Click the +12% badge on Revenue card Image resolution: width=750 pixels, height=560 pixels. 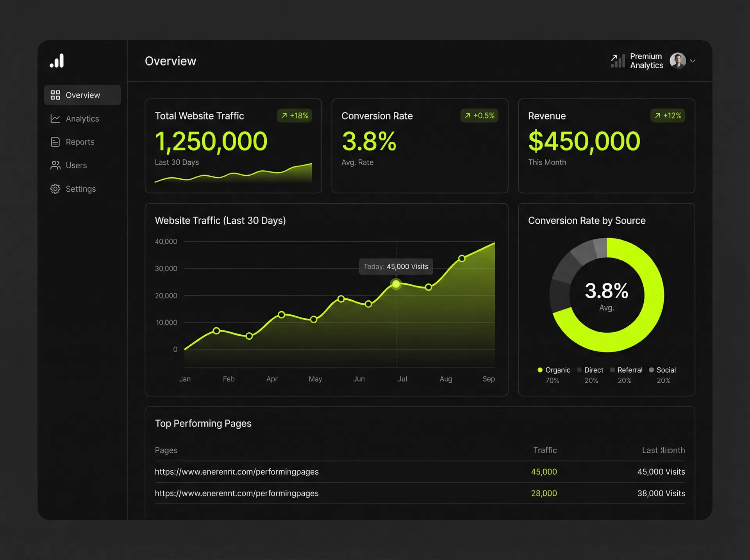(x=668, y=116)
